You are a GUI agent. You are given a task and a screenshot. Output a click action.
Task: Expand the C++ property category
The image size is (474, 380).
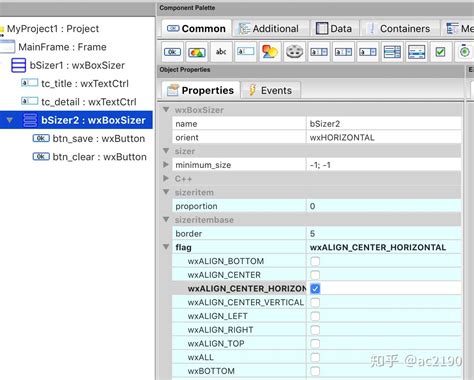point(166,178)
